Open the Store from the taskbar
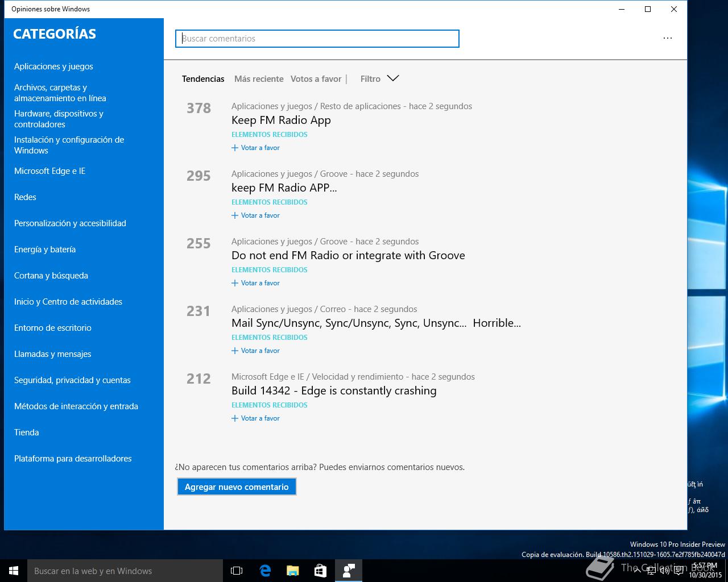 pyautogui.click(x=321, y=571)
